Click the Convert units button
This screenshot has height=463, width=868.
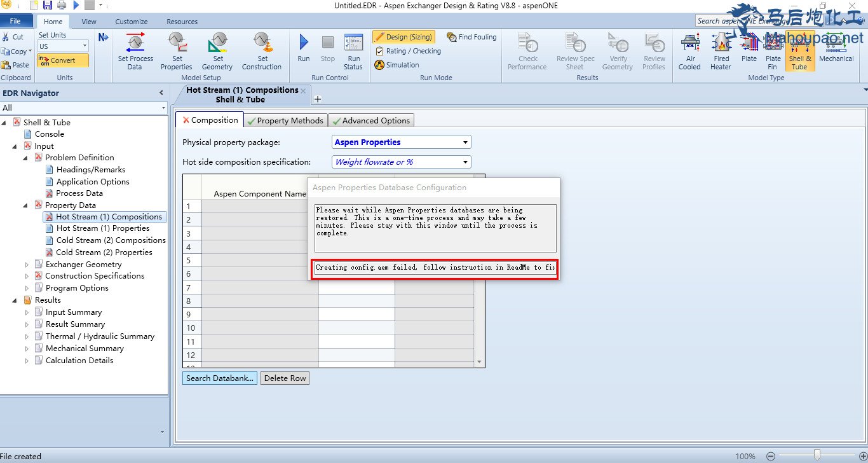[x=62, y=60]
